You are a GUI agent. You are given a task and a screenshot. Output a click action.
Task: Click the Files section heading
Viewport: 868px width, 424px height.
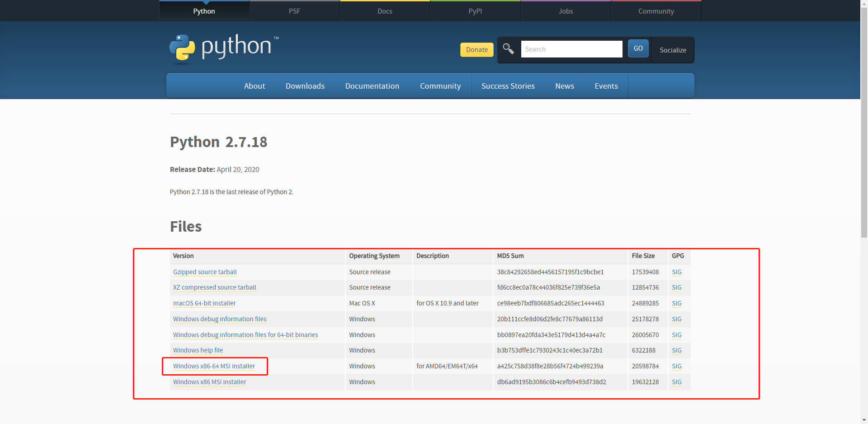186,227
